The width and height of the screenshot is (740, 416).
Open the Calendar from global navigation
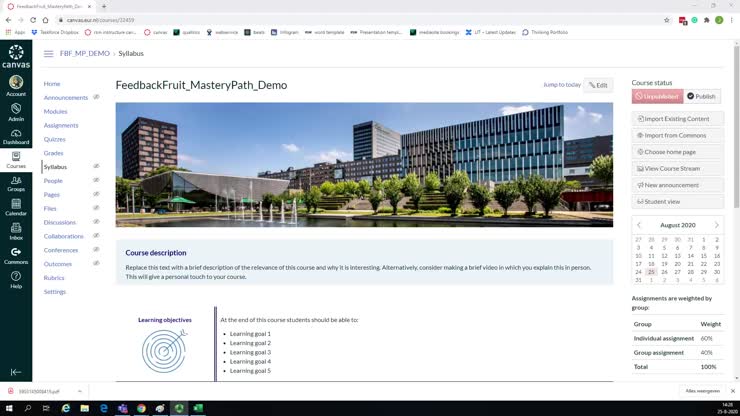[16, 207]
